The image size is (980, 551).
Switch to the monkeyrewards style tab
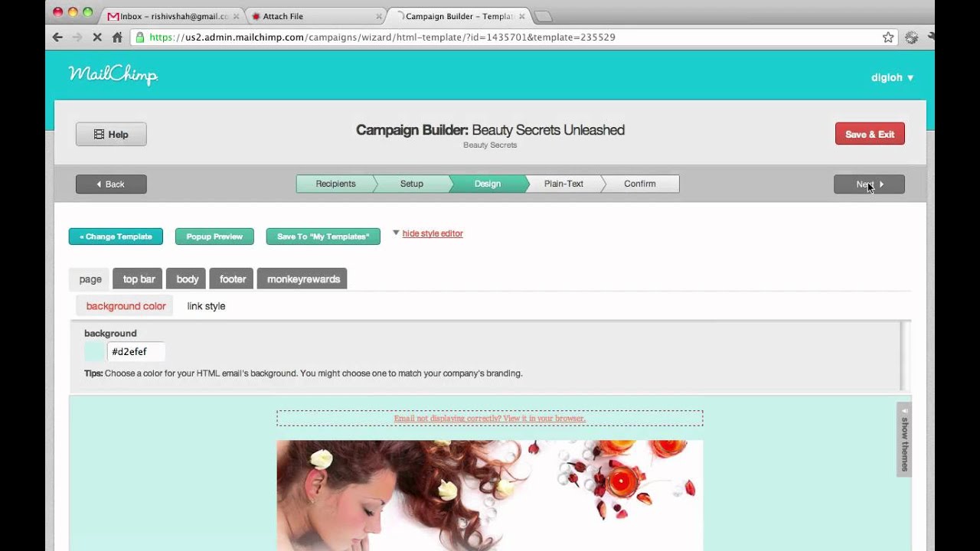[303, 279]
